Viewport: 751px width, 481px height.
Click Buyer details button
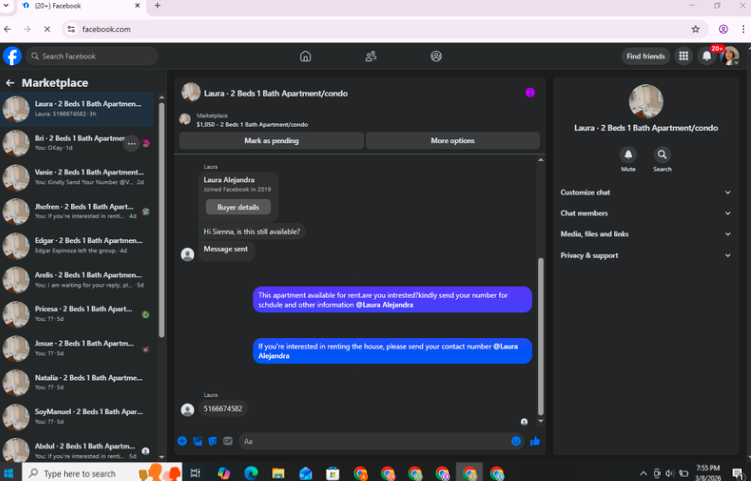click(x=238, y=207)
